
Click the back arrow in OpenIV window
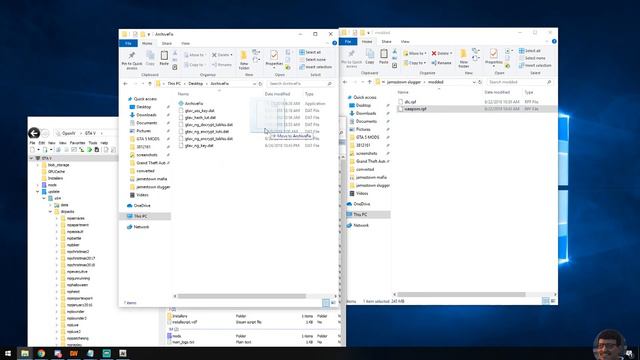click(34, 133)
